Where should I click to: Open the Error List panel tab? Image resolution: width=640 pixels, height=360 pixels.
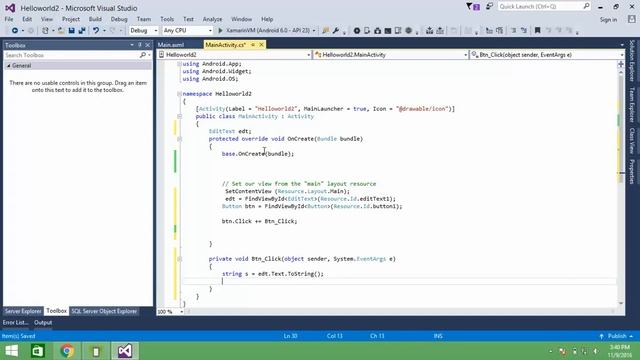tap(16, 322)
